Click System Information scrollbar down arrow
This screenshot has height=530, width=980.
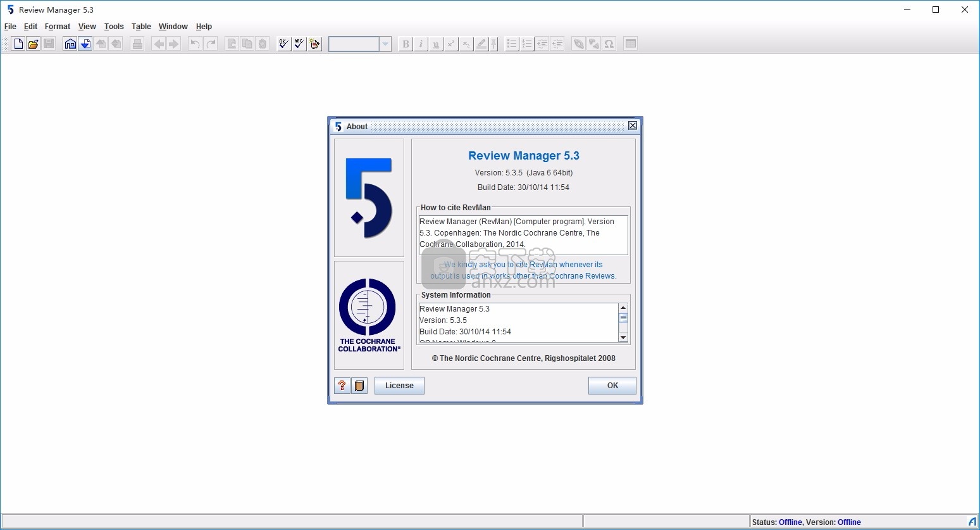tap(623, 338)
